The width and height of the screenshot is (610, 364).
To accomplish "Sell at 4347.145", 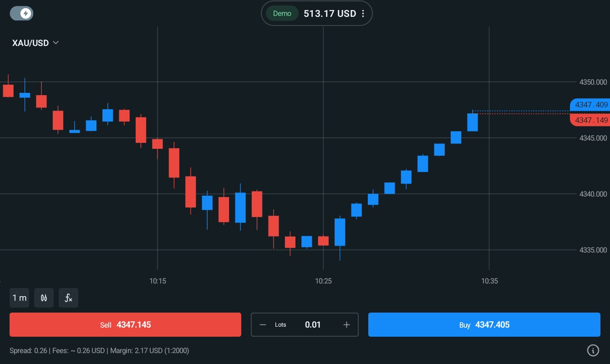I will click(125, 324).
